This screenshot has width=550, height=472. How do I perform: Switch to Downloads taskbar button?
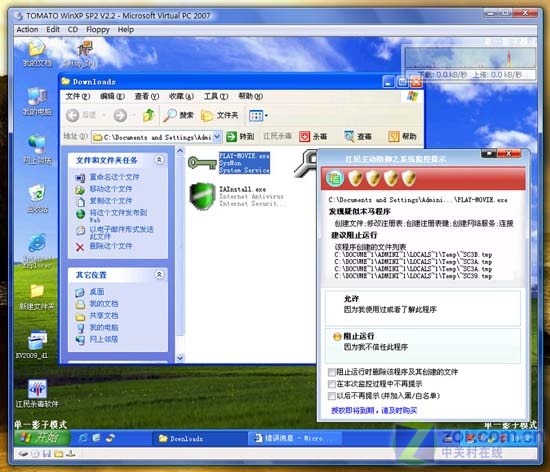(x=198, y=438)
